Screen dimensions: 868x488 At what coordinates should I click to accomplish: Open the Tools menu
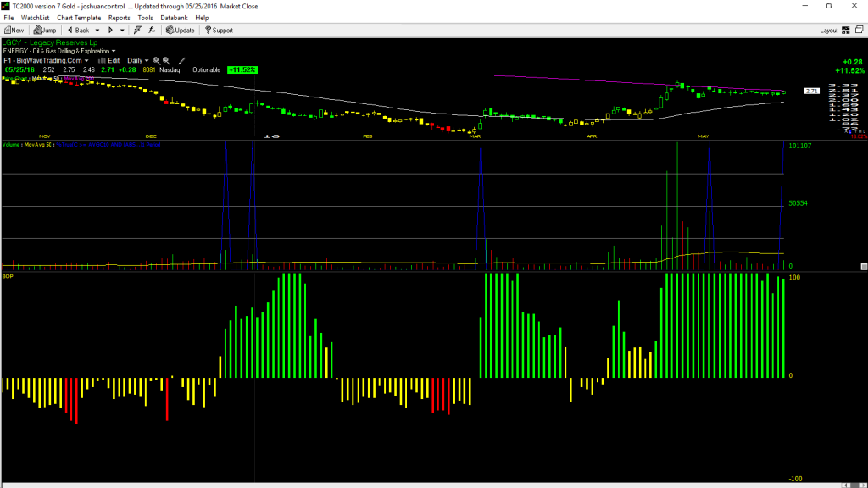coord(145,18)
